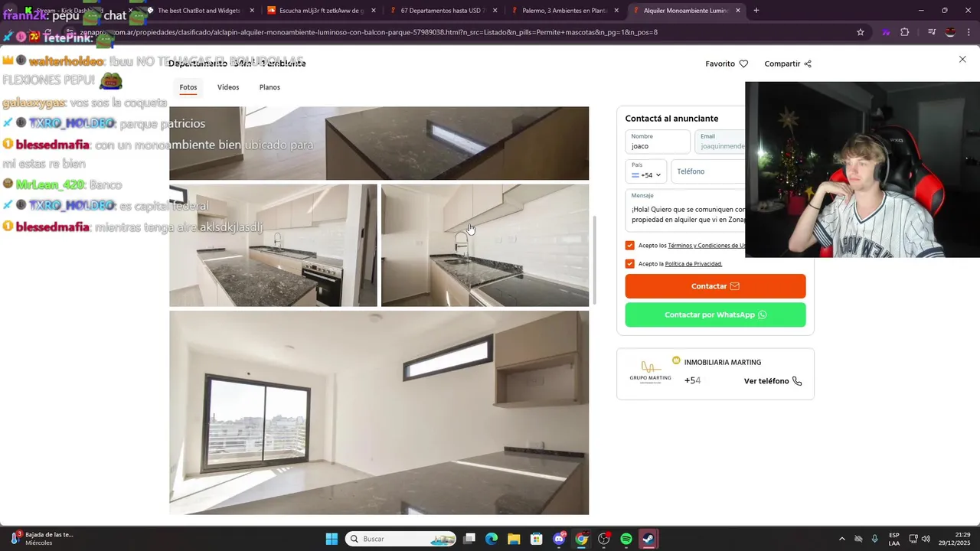Open a new browser tab
The image size is (980, 551).
756,11
